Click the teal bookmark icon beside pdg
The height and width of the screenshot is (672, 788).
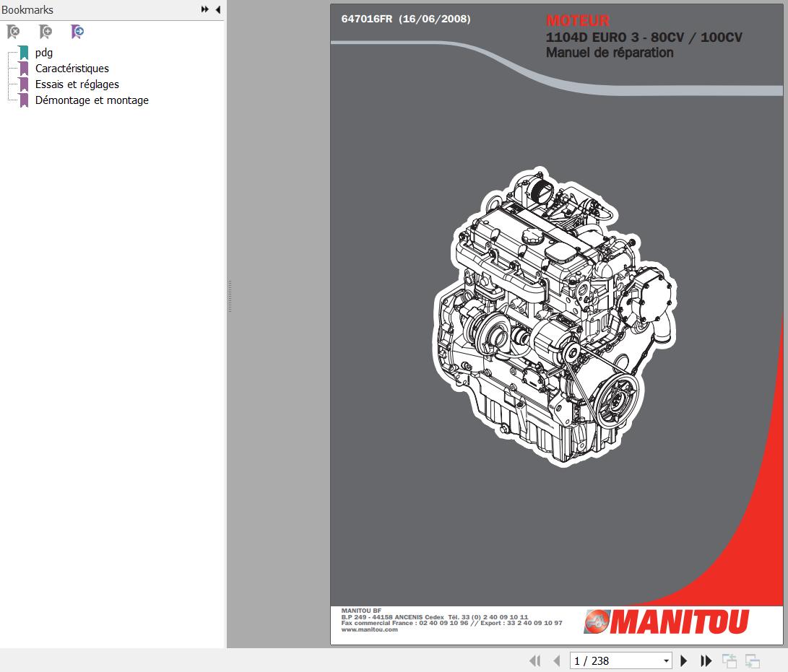click(24, 52)
